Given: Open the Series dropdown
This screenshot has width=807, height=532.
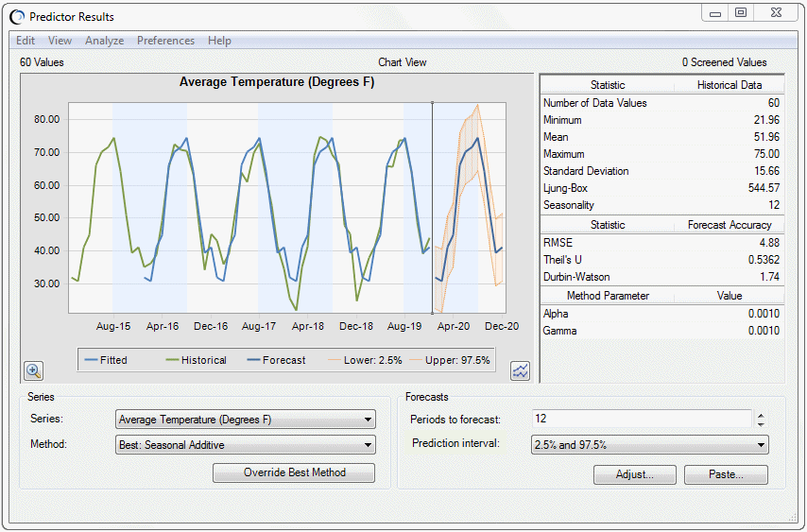Looking at the screenshot, I should coord(246,420).
